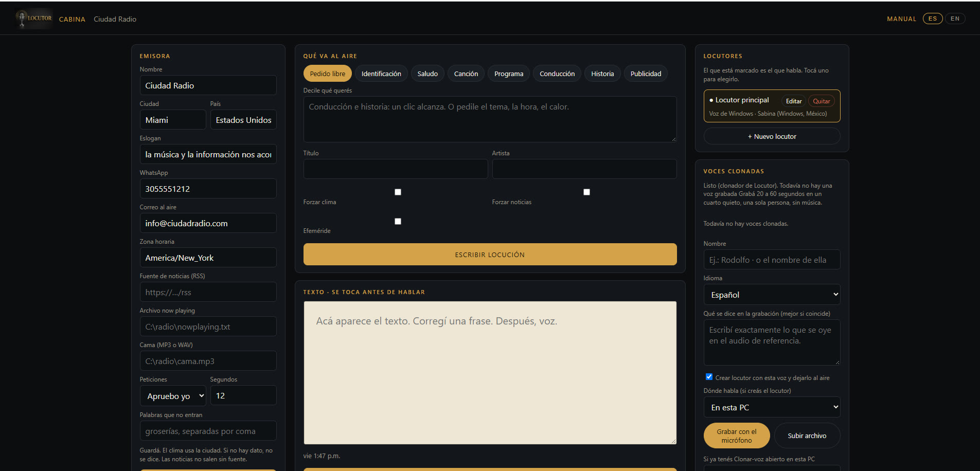
Task: Click the cloned voice Nombre field
Action: (772, 260)
